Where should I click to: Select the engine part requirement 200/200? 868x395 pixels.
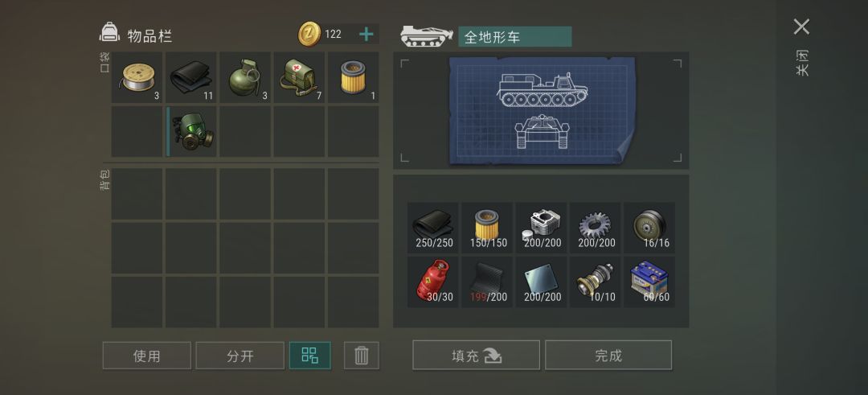[x=541, y=228]
